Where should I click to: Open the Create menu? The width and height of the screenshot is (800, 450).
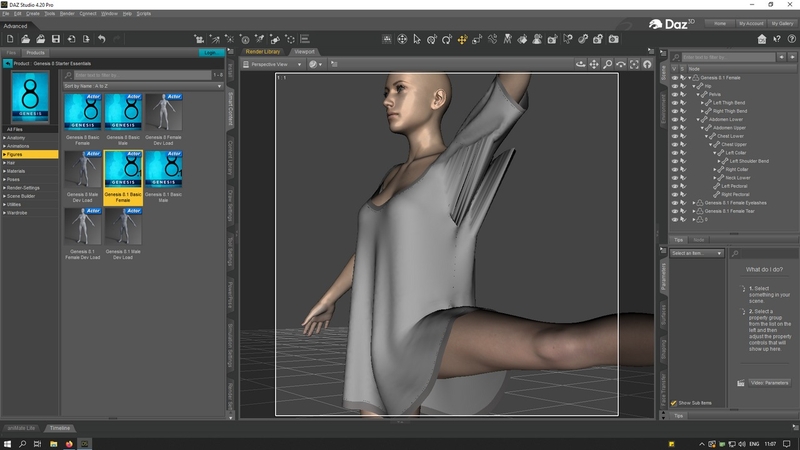coord(33,14)
